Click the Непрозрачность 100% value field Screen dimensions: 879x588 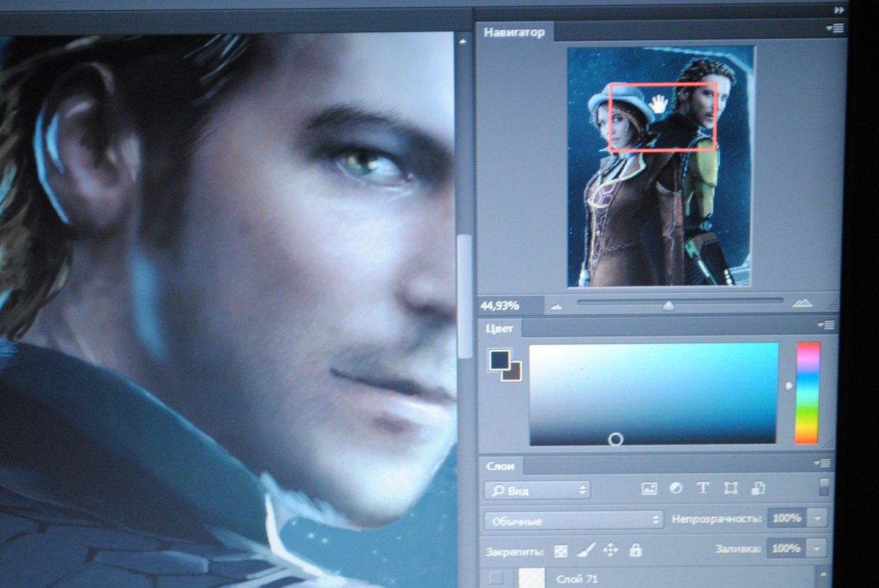point(787,518)
